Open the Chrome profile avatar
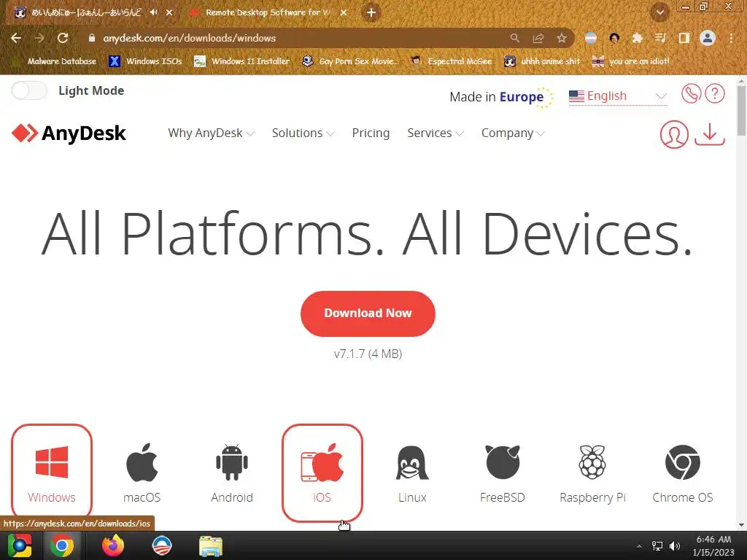 click(708, 38)
